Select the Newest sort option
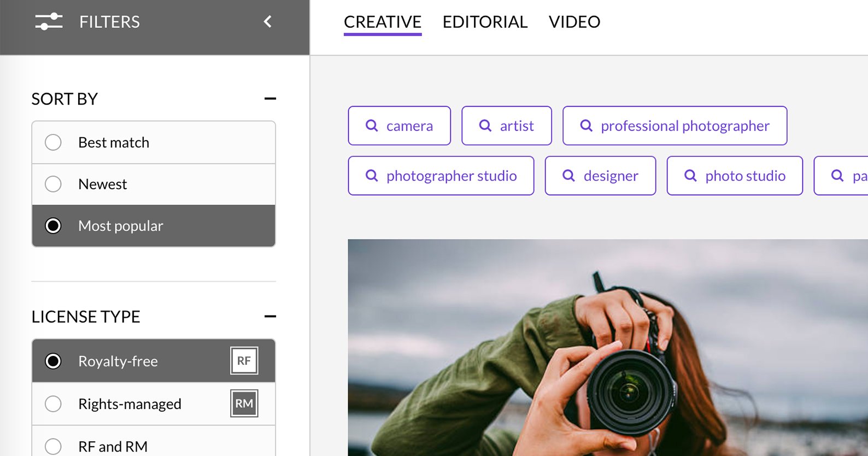Screen dimensions: 868x456 tap(53, 184)
